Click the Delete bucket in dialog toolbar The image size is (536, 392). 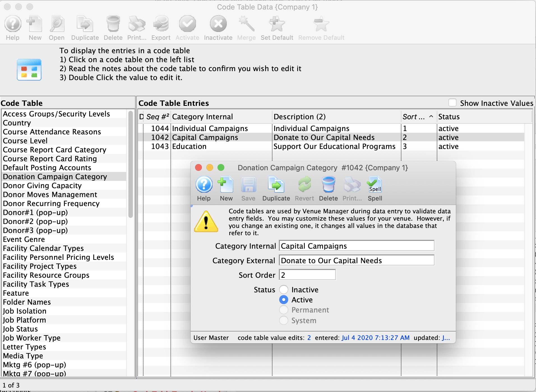pyautogui.click(x=328, y=185)
